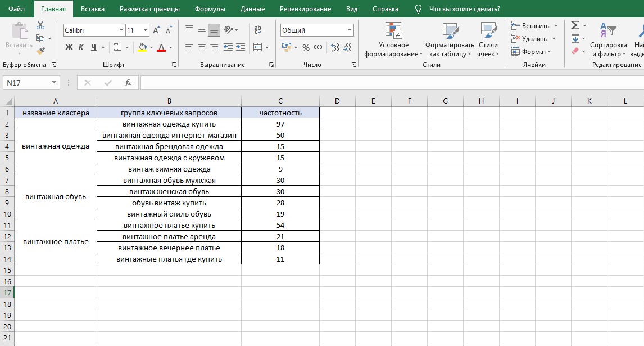Open the Общий number format dropdown
Screen dimensions: 644x346
(x=350, y=30)
